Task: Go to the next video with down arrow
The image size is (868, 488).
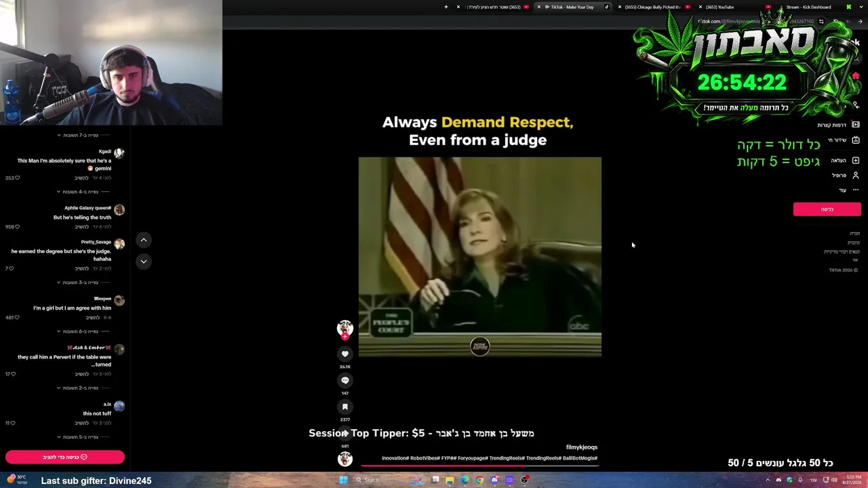Action: pos(143,261)
